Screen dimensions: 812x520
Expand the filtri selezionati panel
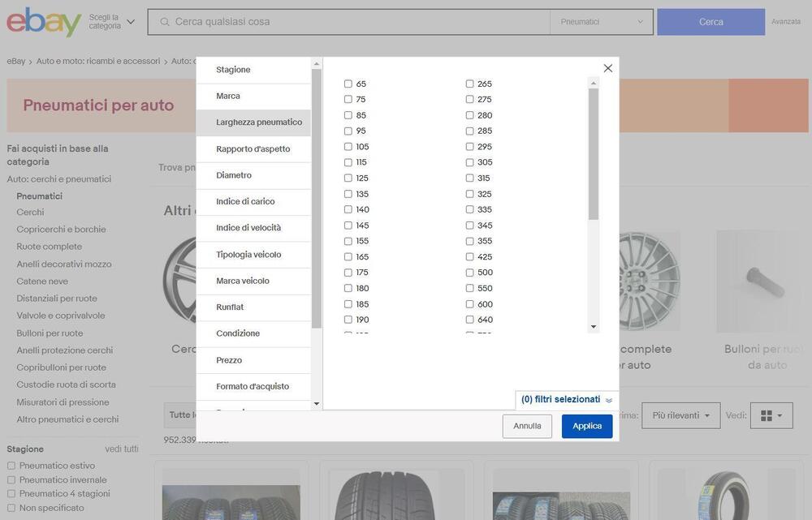click(566, 400)
